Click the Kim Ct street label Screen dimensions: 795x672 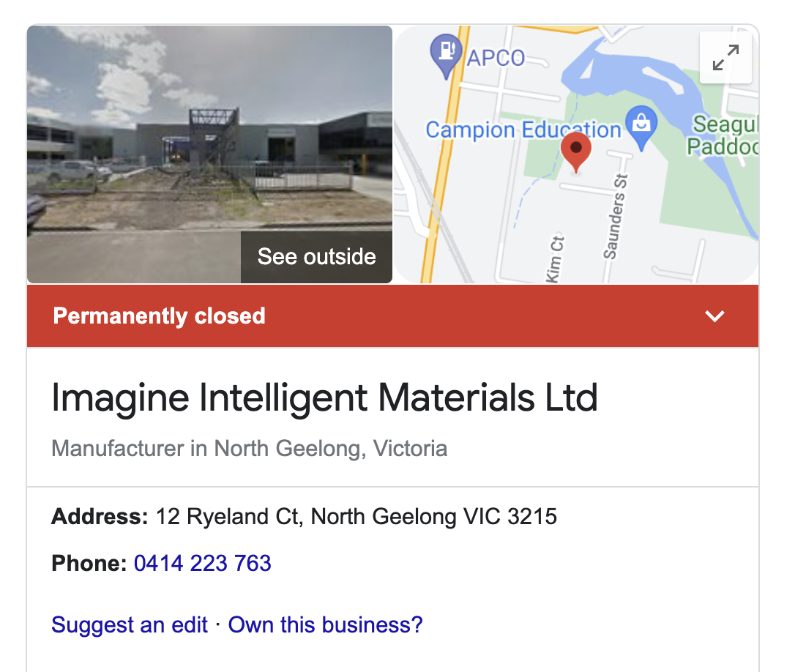point(553,258)
